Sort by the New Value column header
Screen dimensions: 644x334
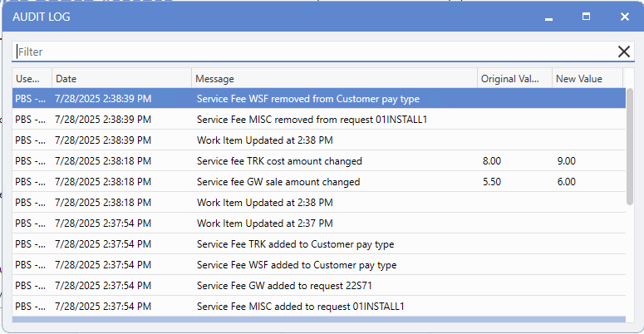(587, 78)
